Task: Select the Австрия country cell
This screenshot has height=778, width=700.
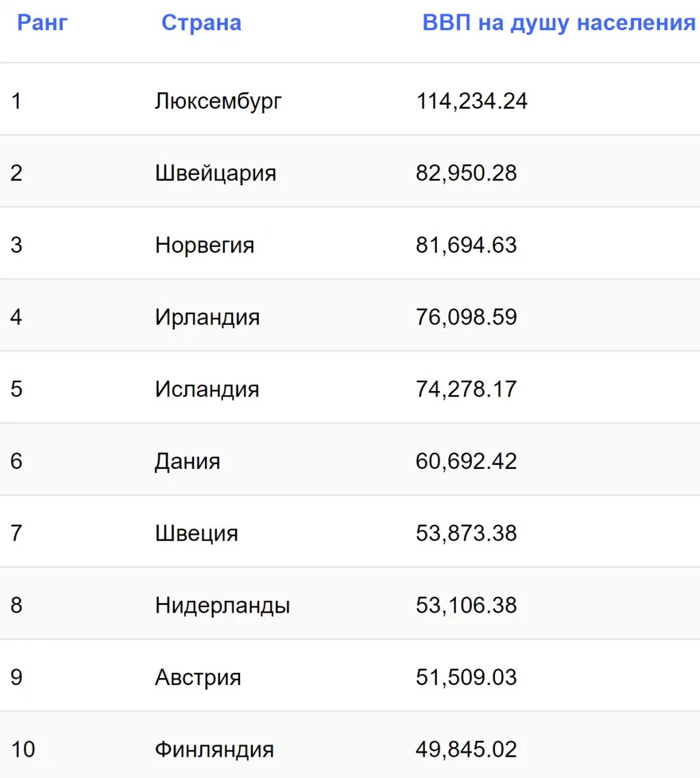Action: coord(198,678)
